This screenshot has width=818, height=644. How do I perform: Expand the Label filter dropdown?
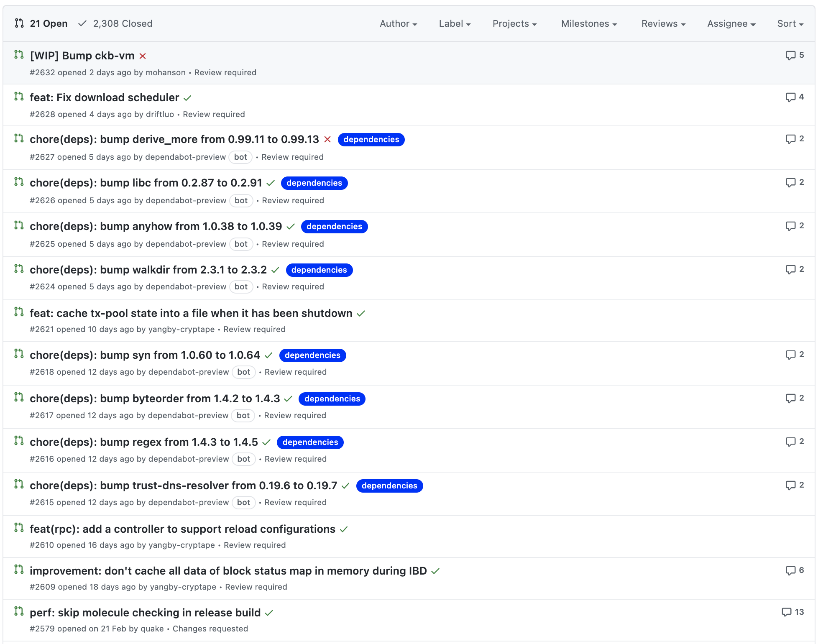pos(455,23)
